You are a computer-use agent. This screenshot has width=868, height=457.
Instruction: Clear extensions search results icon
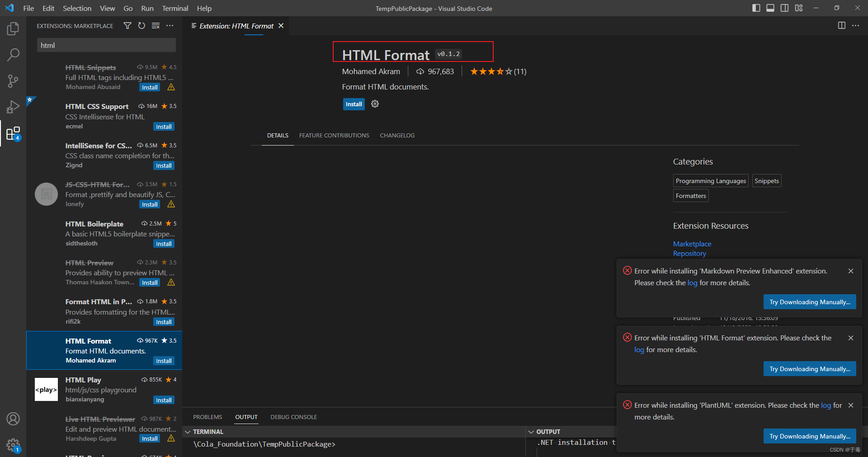point(156,26)
